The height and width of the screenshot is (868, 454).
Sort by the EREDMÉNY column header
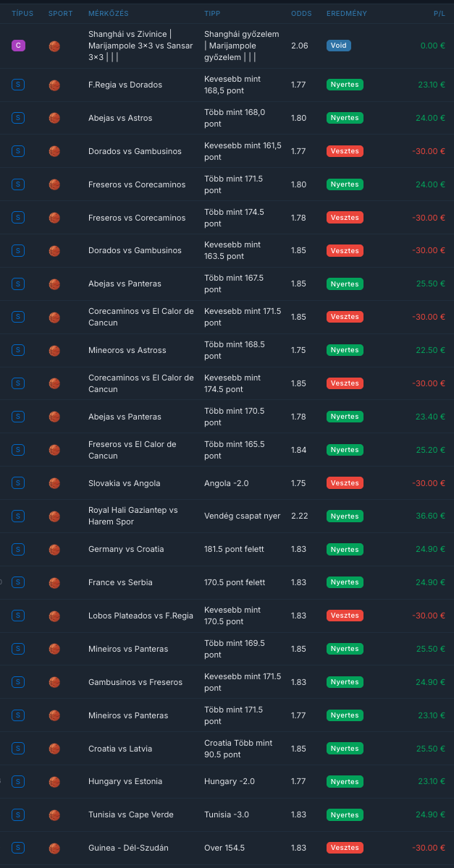pos(347,14)
